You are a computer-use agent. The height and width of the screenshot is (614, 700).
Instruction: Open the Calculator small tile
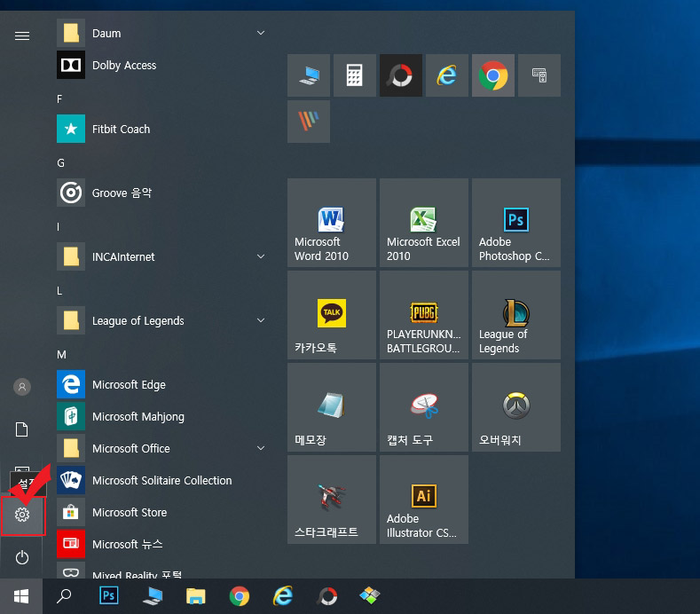(x=355, y=75)
